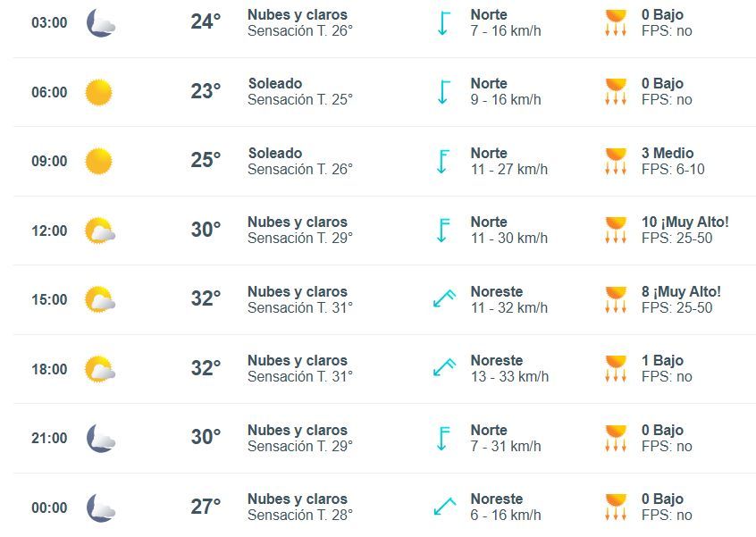Click "Soleado" text in the 06:00 row
The width and height of the screenshot is (756, 537).
click(x=275, y=83)
